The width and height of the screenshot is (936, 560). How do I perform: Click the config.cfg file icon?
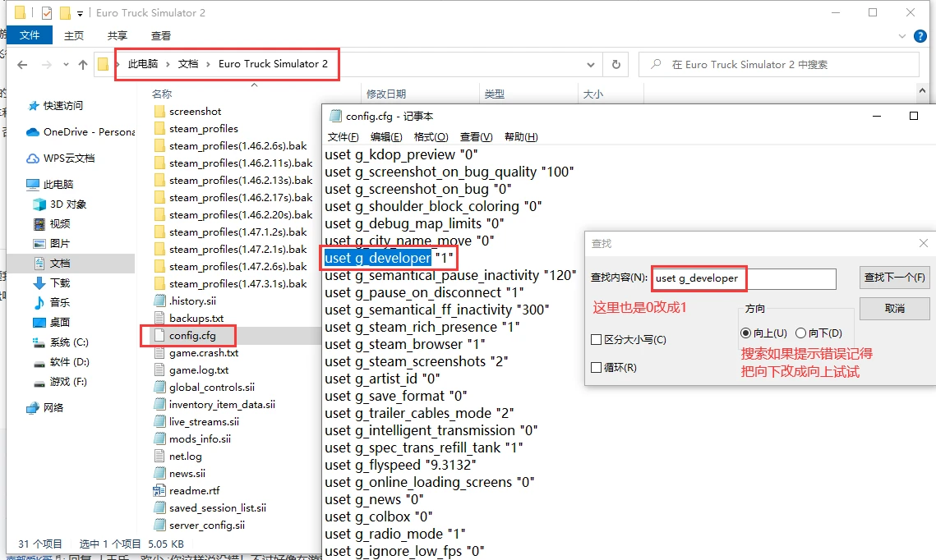coord(159,336)
